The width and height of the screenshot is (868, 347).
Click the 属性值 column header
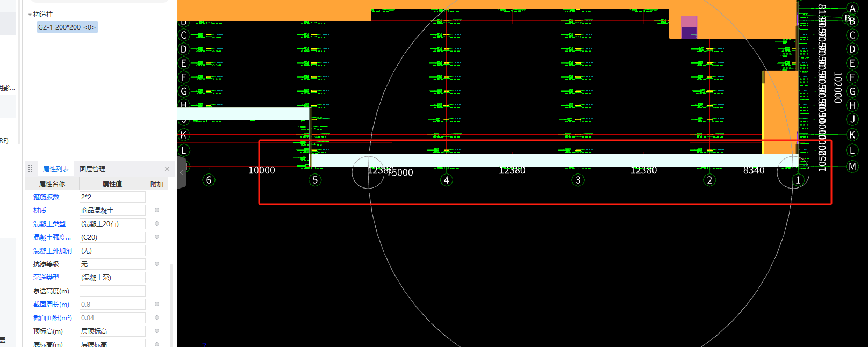pos(112,184)
